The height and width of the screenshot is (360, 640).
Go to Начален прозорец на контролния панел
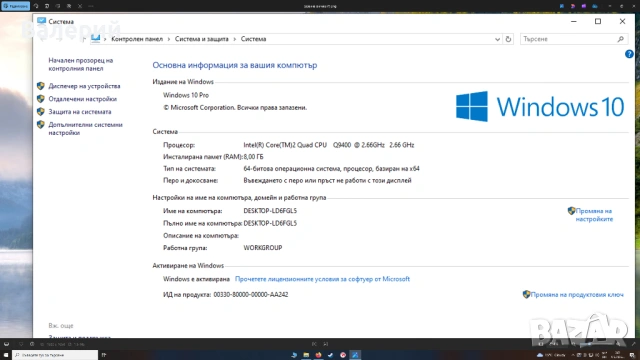[80, 64]
